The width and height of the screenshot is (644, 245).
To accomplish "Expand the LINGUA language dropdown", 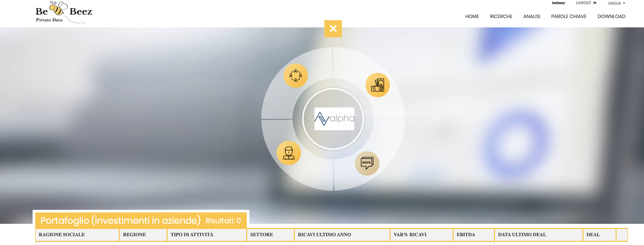I will pyautogui.click(x=616, y=3).
